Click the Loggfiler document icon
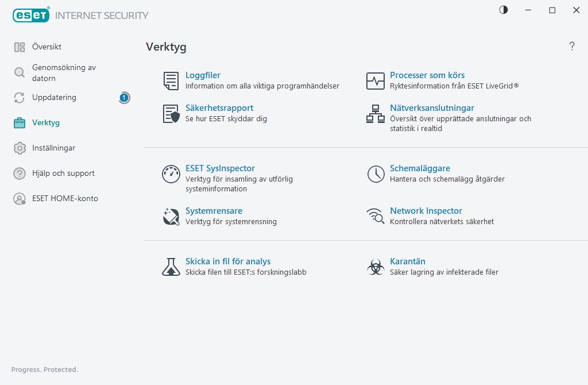 coord(171,81)
